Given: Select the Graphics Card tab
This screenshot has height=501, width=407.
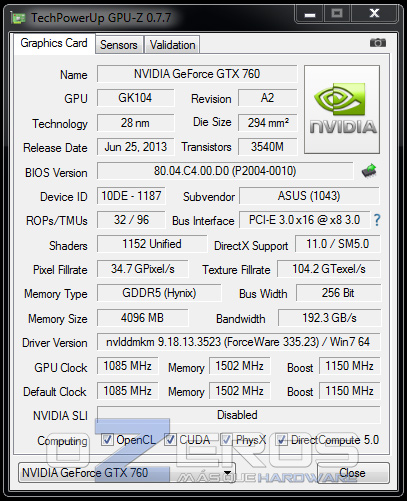Looking at the screenshot, I should [x=54, y=43].
